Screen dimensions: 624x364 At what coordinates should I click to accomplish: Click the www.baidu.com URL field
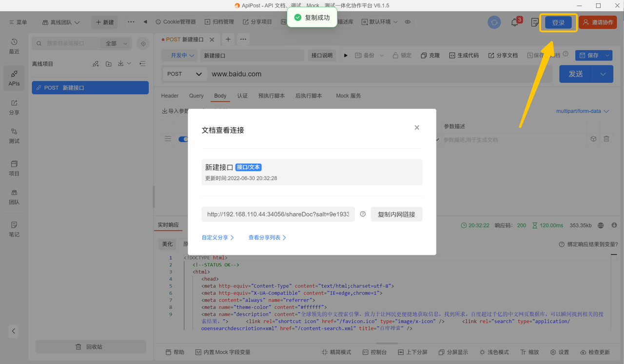380,74
